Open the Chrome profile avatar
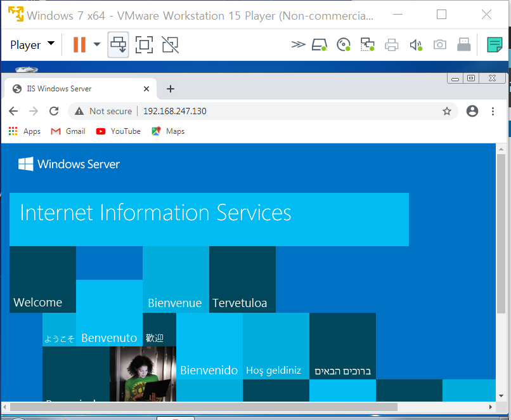Screen dimensions: 511x420 pos(472,111)
